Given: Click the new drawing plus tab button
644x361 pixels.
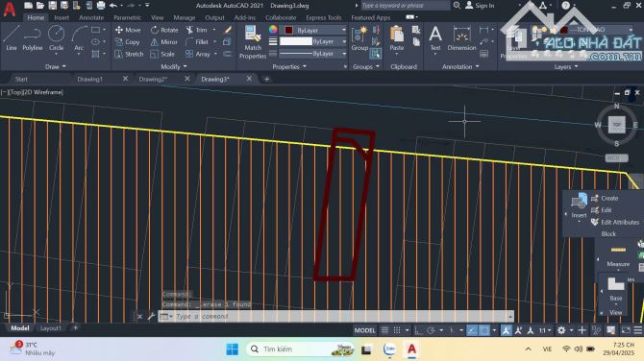Looking at the screenshot, I should [266, 79].
